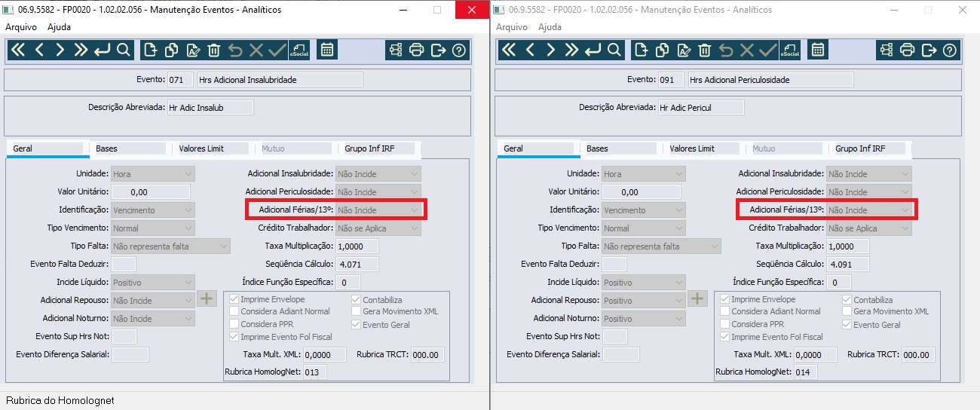The image size is (980, 410).
Task: Switch to Bases tab for event 071
Action: click(129, 148)
